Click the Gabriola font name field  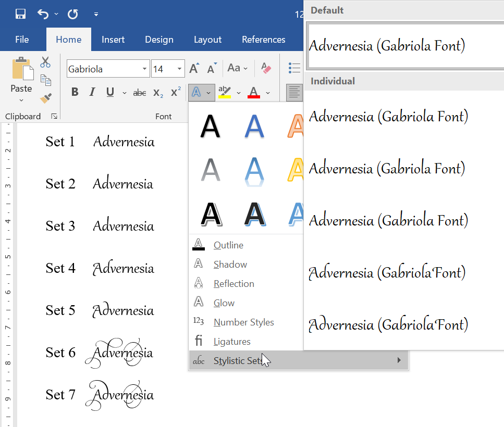point(104,69)
